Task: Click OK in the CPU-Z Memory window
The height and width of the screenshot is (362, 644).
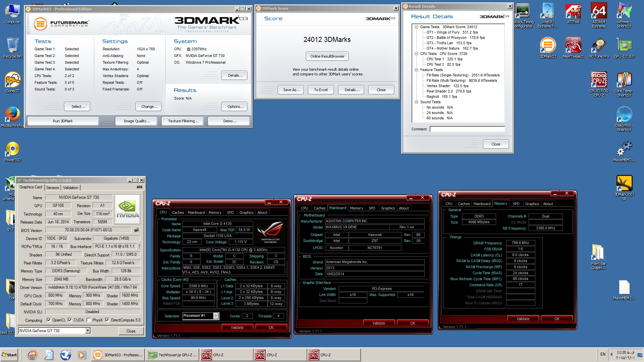Action: 557,319
